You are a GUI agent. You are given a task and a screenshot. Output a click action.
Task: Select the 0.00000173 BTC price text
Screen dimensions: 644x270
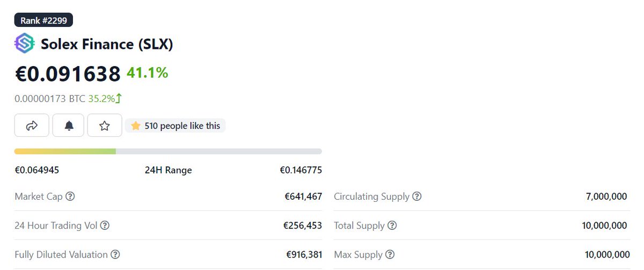pos(50,98)
